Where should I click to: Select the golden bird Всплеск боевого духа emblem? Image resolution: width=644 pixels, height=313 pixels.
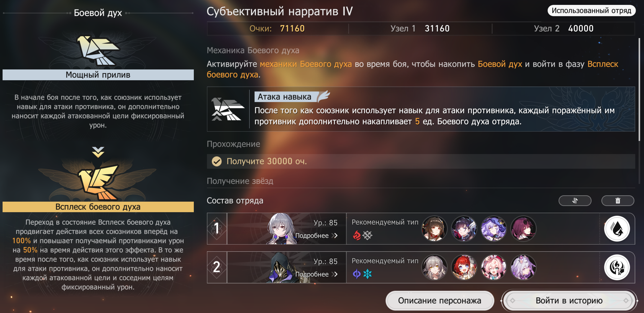(98, 182)
